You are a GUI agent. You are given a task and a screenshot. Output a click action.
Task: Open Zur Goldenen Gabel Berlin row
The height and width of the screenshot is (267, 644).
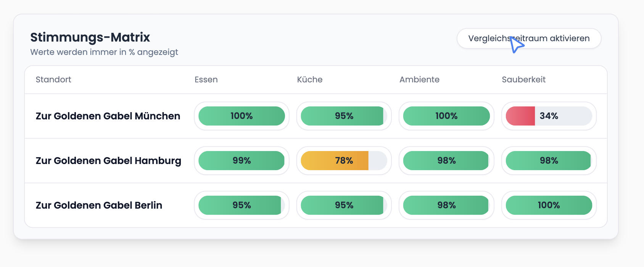[99, 205]
